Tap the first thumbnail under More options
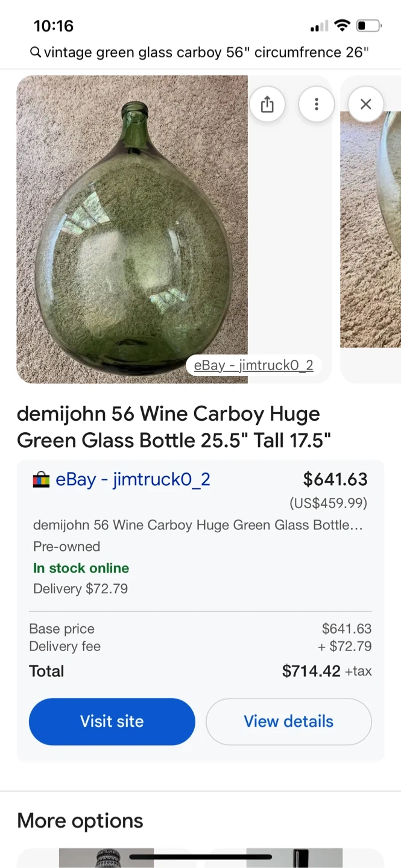The height and width of the screenshot is (868, 401). (x=106, y=858)
